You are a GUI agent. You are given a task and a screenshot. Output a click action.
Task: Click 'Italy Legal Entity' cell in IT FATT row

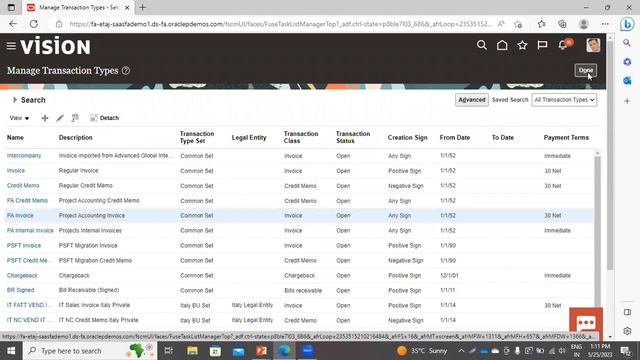252,305
